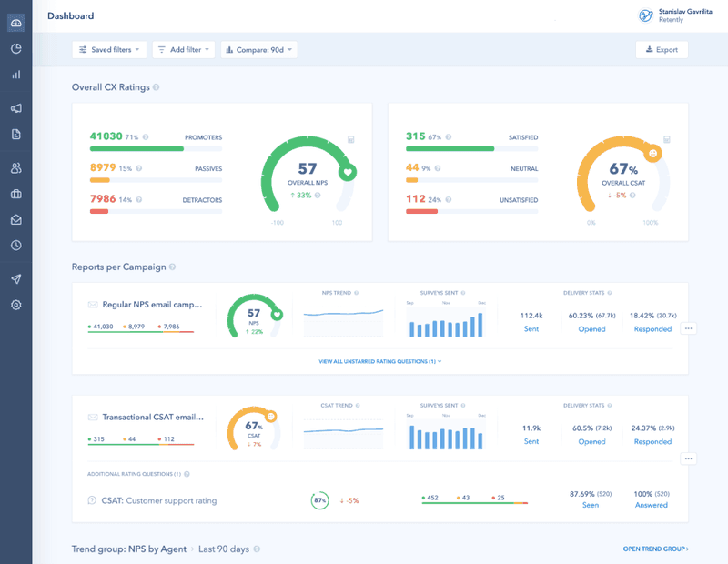This screenshot has width=728, height=564.
Task: Open the settings gear at sidebar bottom
Action: tap(15, 306)
